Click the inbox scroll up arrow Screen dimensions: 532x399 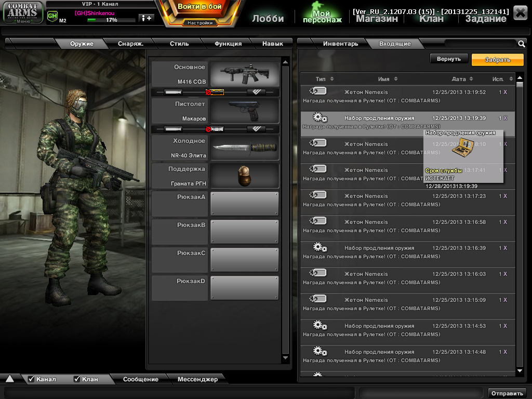point(520,78)
